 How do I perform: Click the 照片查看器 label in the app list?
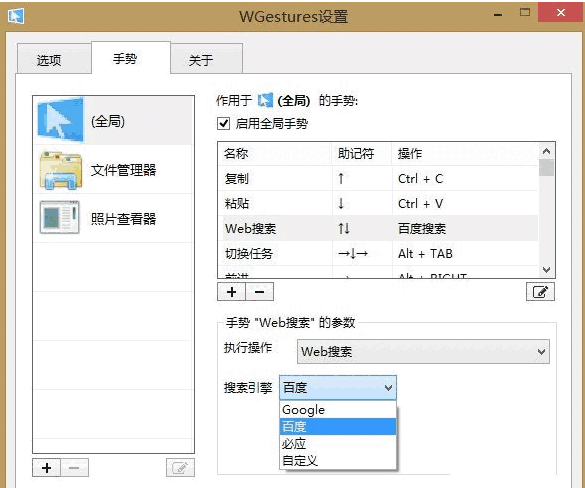pos(123,219)
